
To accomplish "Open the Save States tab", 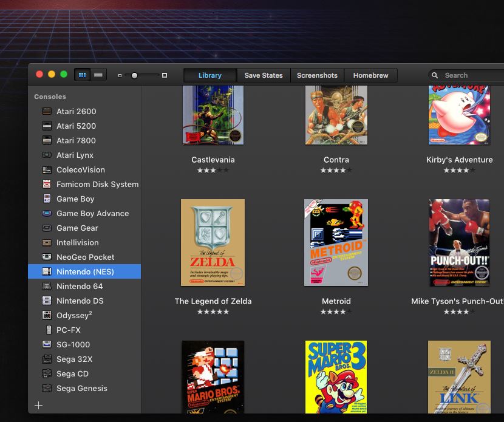I will click(264, 75).
